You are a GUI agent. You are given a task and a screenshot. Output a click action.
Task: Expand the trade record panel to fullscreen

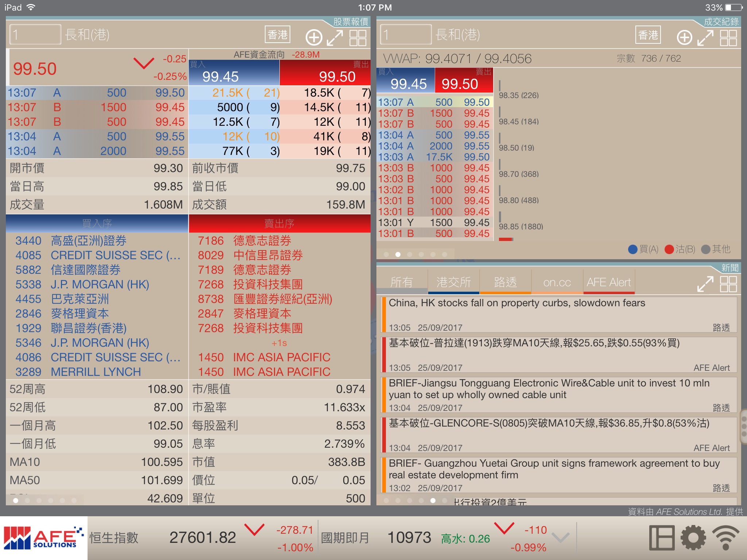(x=705, y=38)
